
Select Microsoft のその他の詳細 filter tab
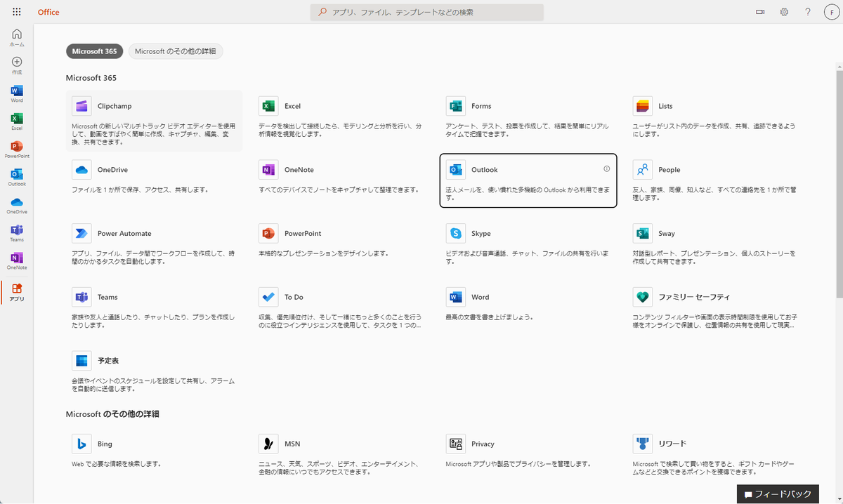pos(176,51)
